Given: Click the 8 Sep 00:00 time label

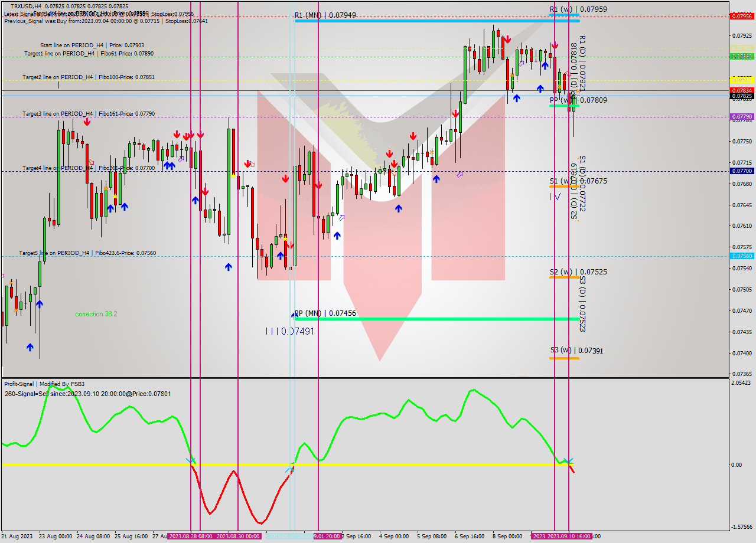Looking at the screenshot, I should coord(507,537).
